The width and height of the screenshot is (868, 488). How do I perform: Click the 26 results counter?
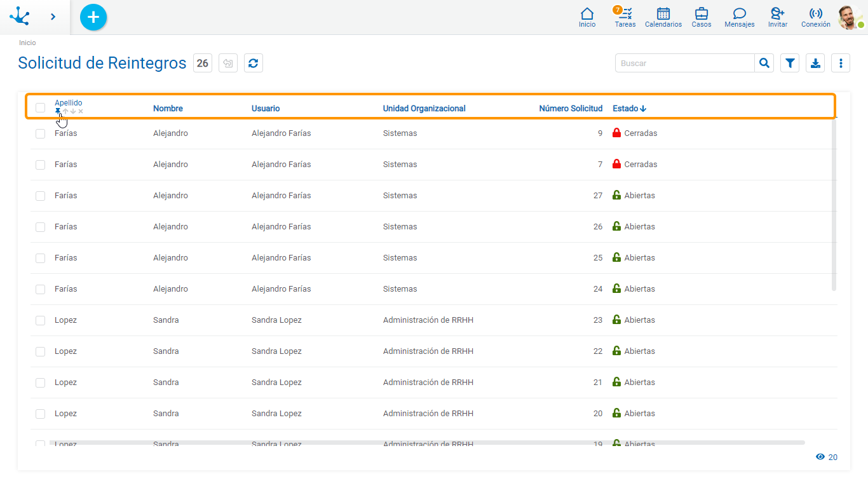pos(203,63)
